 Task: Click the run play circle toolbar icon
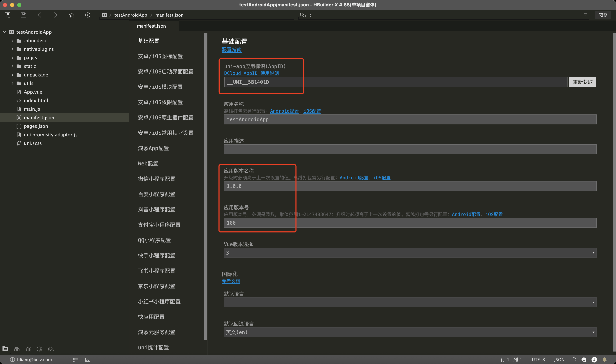[88, 15]
